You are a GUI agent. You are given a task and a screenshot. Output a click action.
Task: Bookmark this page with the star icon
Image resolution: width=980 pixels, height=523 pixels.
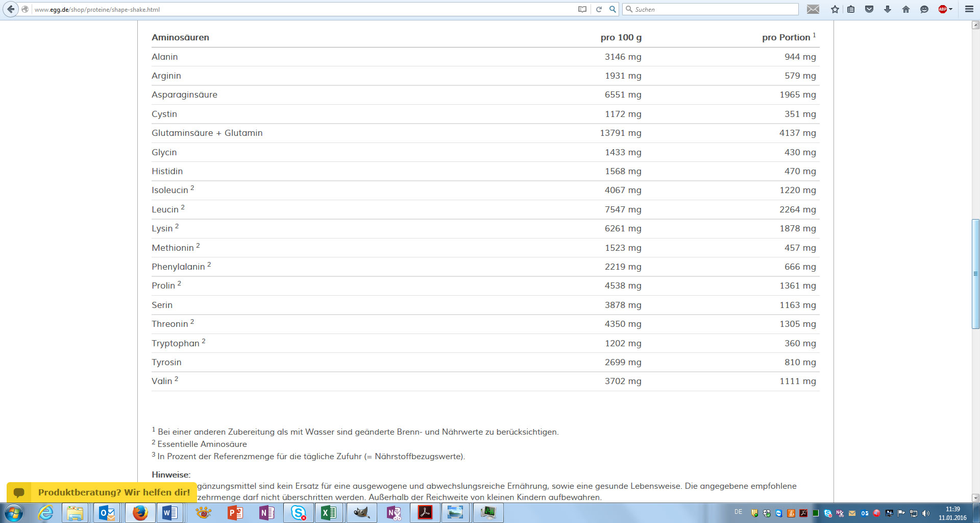tap(835, 9)
